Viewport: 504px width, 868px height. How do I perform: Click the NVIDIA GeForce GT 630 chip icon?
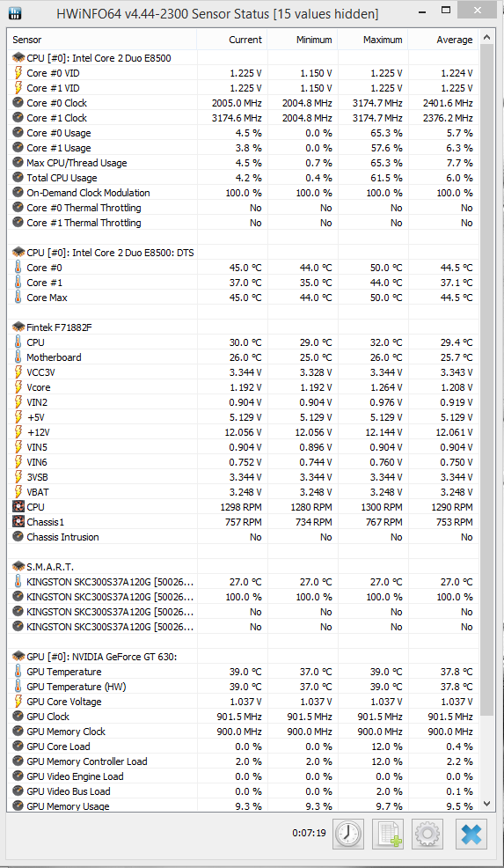click(18, 657)
